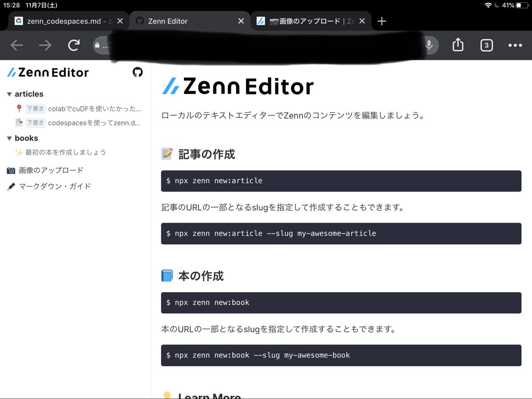This screenshot has width=532, height=399.
Task: Click the 記事のURLの一部となるslug sentence
Action: [283, 207]
